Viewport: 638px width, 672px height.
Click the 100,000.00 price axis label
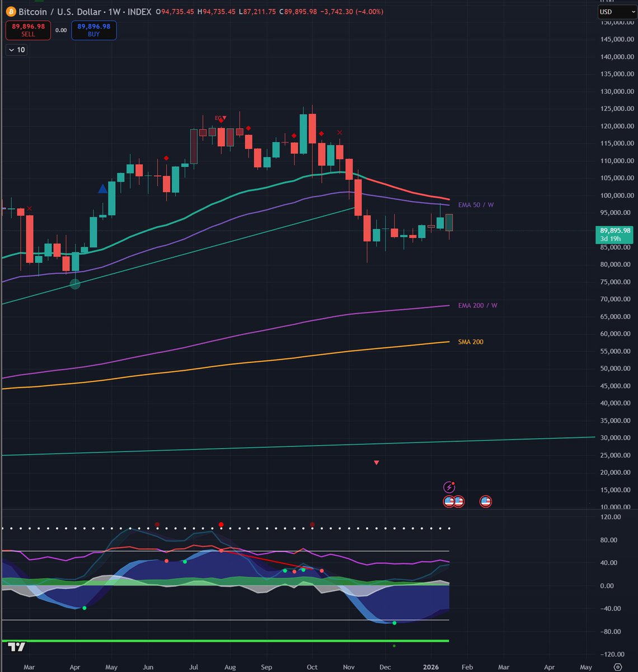[616, 195]
